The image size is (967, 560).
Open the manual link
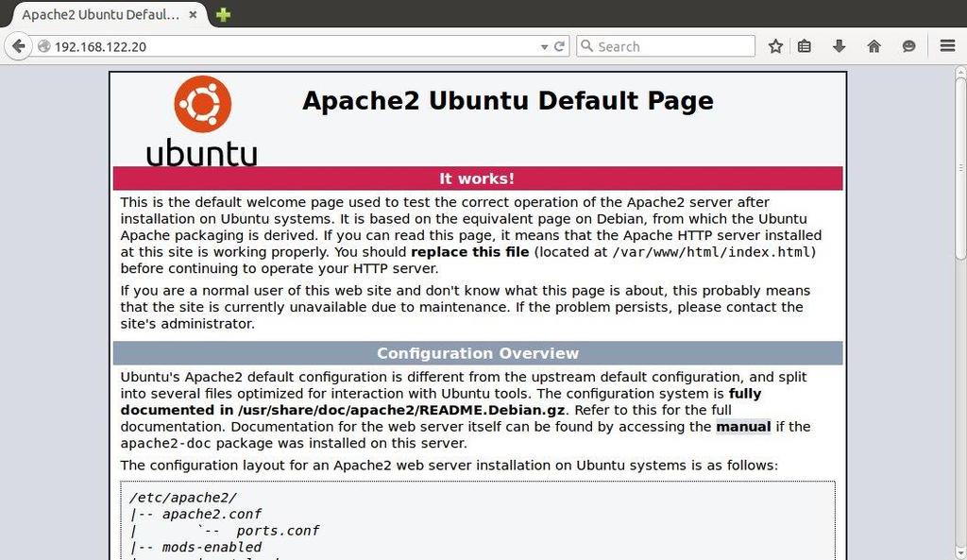pos(743,427)
